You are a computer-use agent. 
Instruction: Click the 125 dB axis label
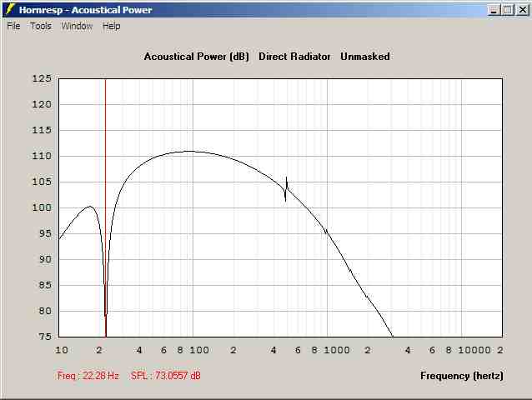click(x=42, y=78)
